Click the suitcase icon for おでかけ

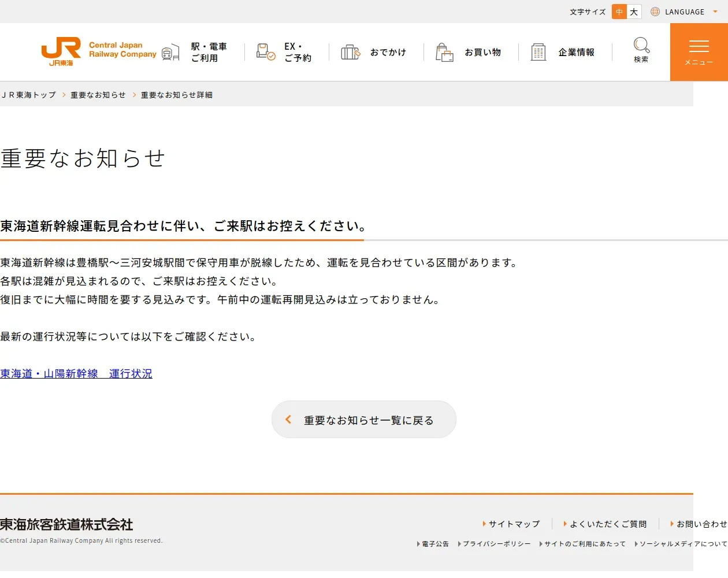(350, 52)
